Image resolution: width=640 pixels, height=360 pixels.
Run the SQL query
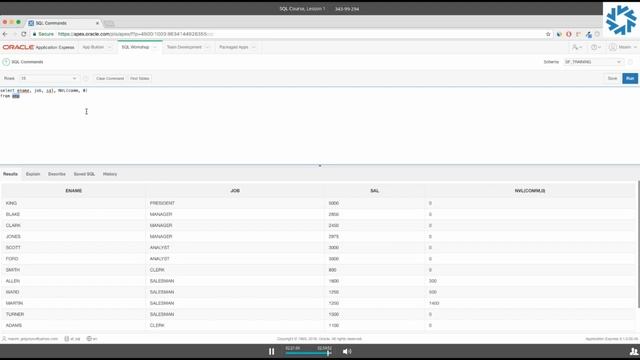[630, 78]
